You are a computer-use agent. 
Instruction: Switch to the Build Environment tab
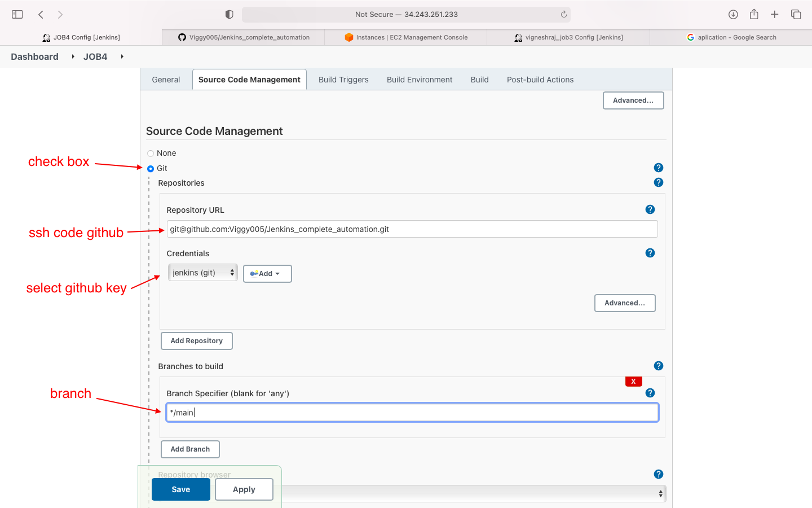(x=420, y=80)
